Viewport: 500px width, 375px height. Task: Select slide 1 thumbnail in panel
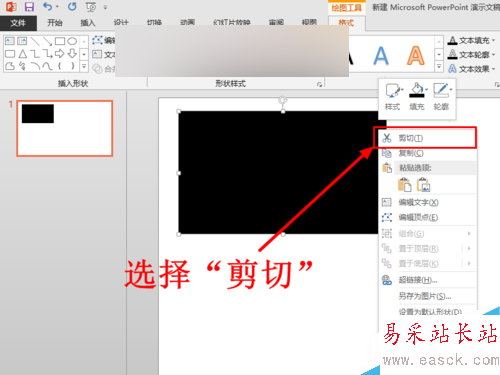pyautogui.click(x=65, y=128)
